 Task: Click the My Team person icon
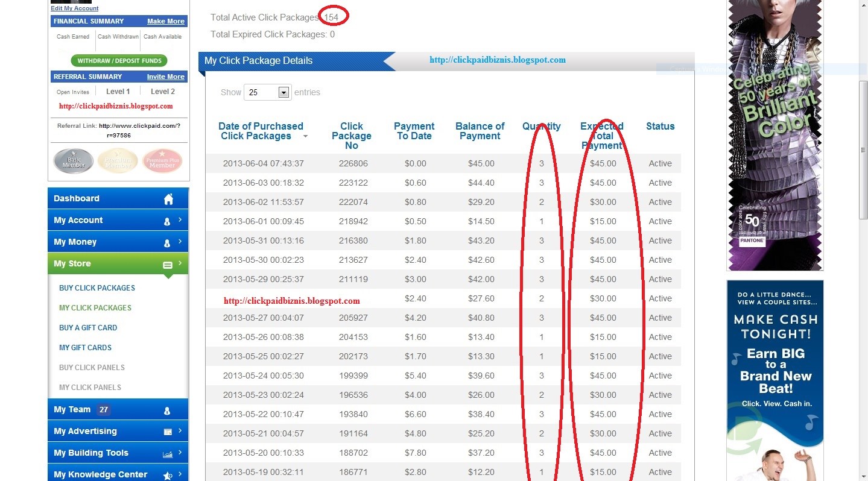tap(167, 410)
